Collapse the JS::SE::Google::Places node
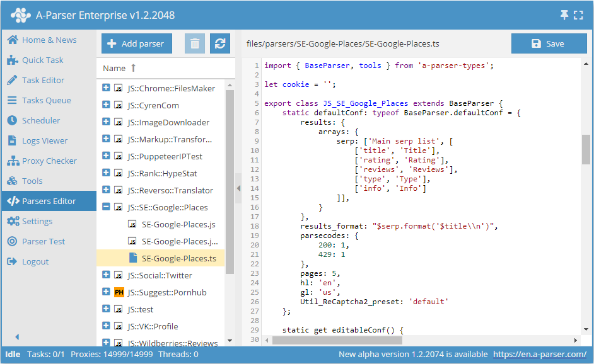Screen dimensions: 594x364 coord(106,207)
